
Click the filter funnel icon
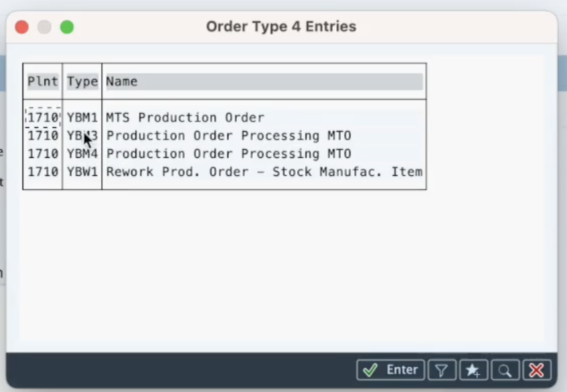pos(442,370)
